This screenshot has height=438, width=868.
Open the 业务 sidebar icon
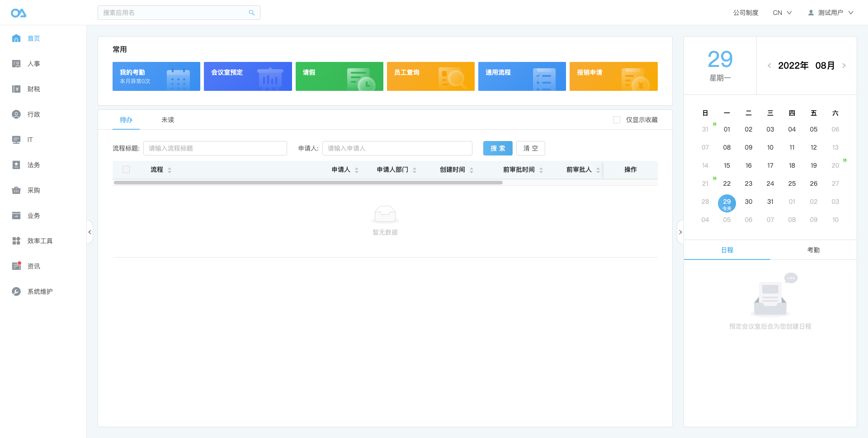coord(16,216)
